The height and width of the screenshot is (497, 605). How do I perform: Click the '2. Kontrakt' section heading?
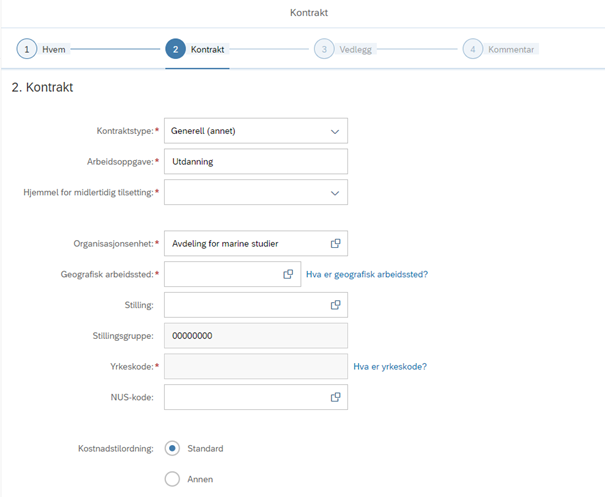pos(42,87)
